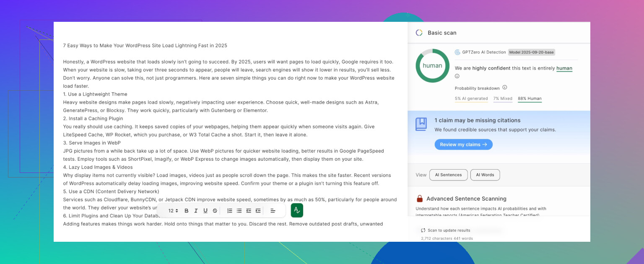The image size is (644, 264).
Task: Select the 5% AI generated label
Action: click(471, 99)
